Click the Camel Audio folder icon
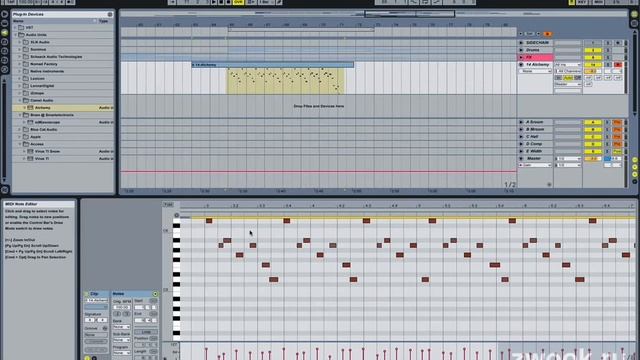Image resolution: width=640 pixels, height=360 pixels. [26, 100]
